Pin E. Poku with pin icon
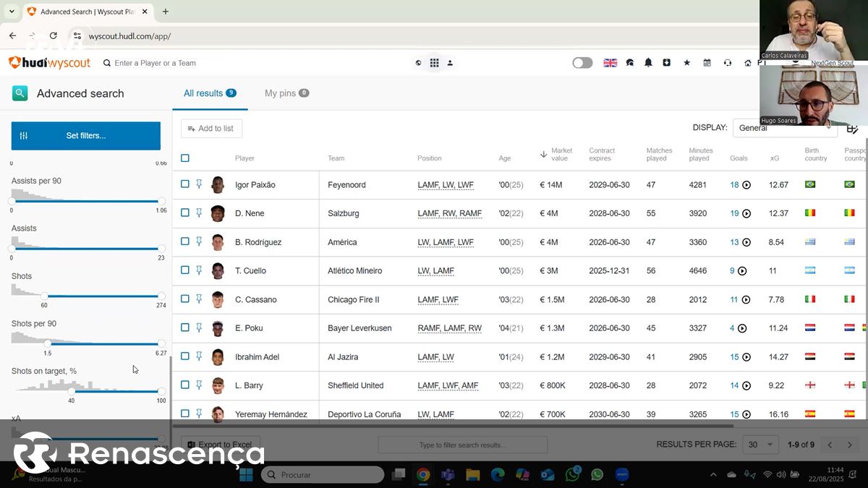 (199, 328)
